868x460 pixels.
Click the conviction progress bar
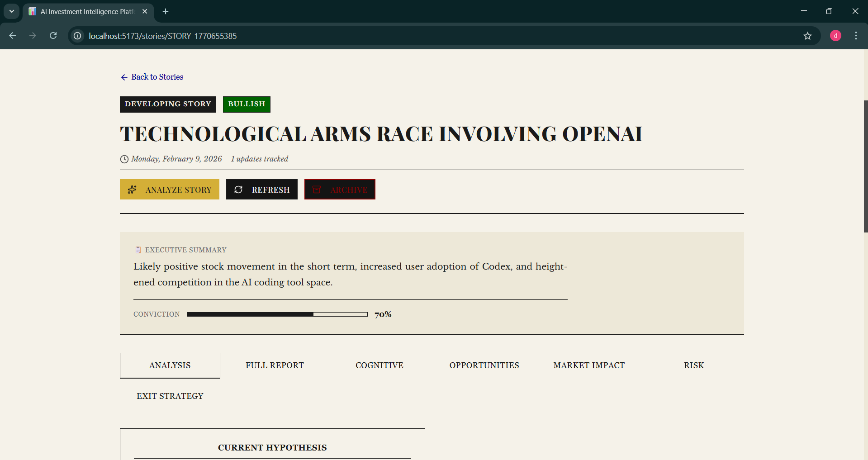click(x=277, y=314)
